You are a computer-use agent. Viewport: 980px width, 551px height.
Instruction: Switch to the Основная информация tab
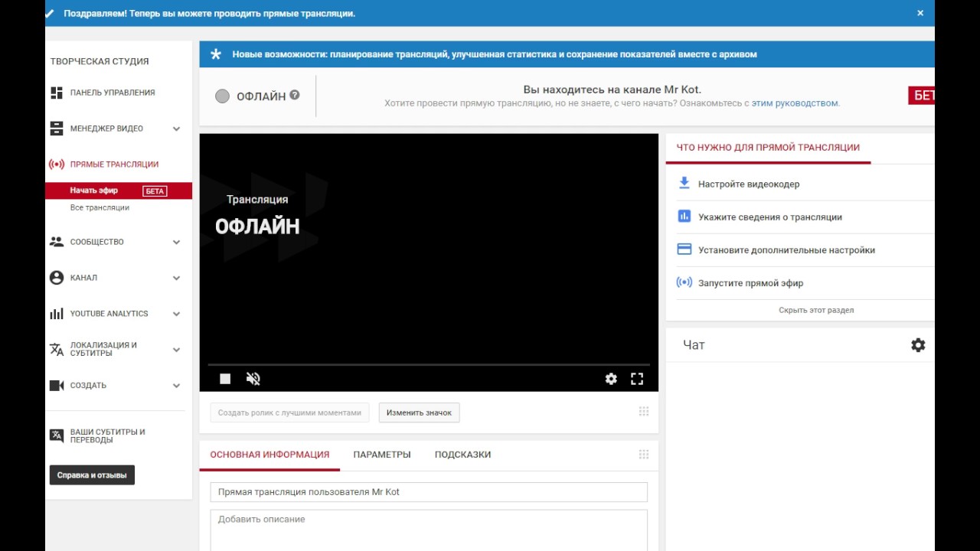coord(269,455)
